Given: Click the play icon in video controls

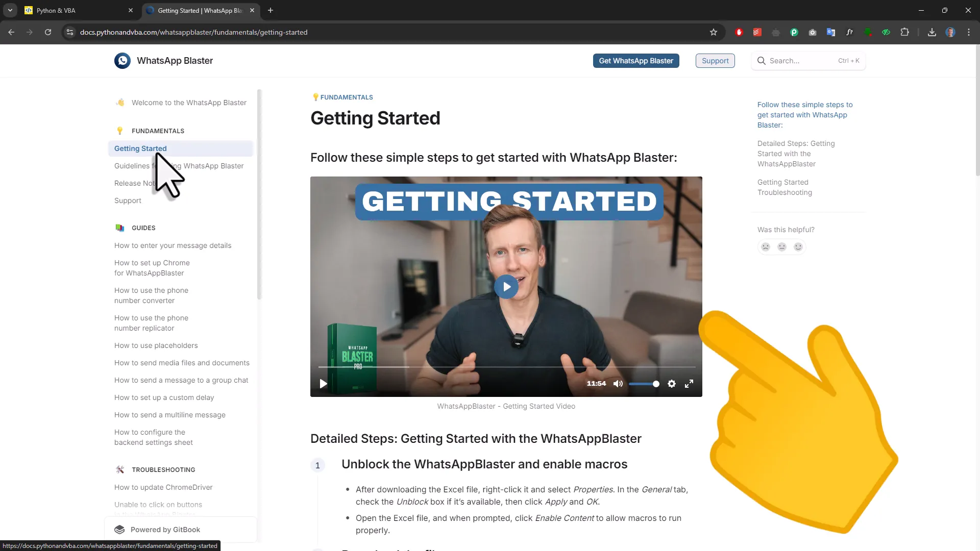Looking at the screenshot, I should pos(323,384).
